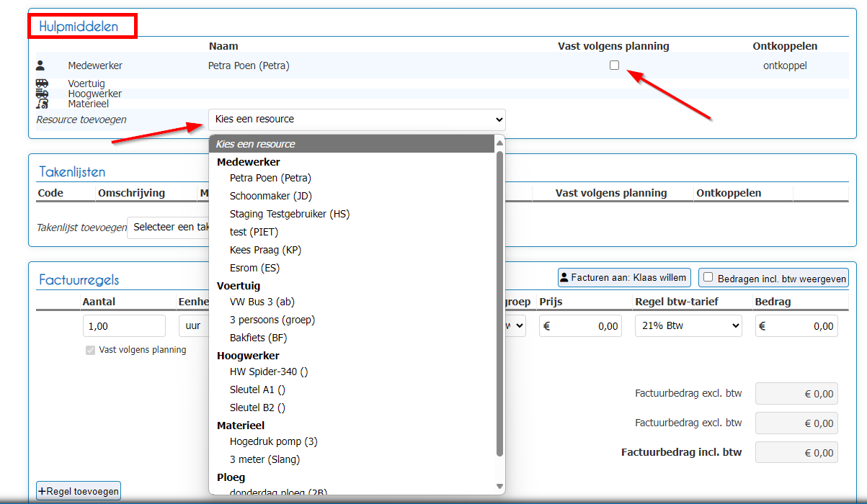Click the Medewerker person icon in Hulpmiddelen
This screenshot has height=504, width=867.
click(40, 66)
